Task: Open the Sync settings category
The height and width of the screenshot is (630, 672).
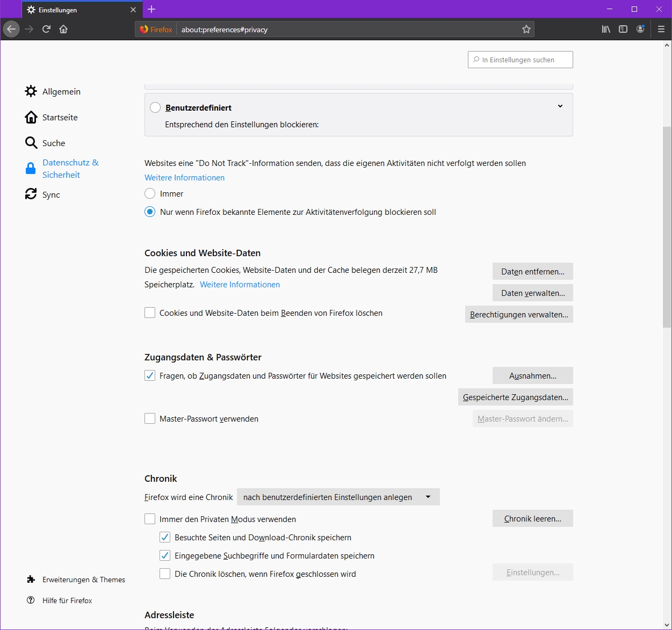Action: 42,194
